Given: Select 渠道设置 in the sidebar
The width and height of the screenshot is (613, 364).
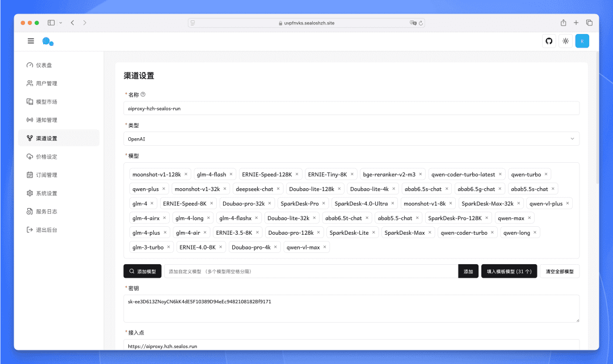Looking at the screenshot, I should click(x=58, y=138).
